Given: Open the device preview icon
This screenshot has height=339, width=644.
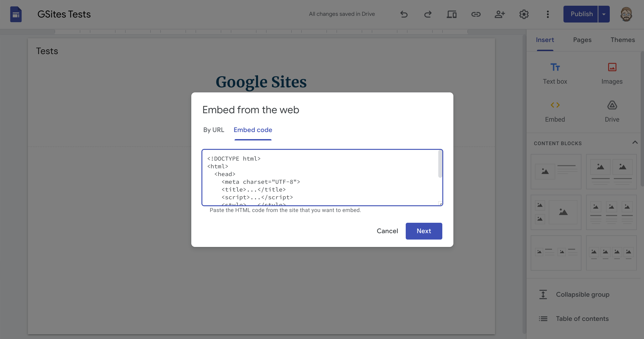Looking at the screenshot, I should pyautogui.click(x=452, y=14).
